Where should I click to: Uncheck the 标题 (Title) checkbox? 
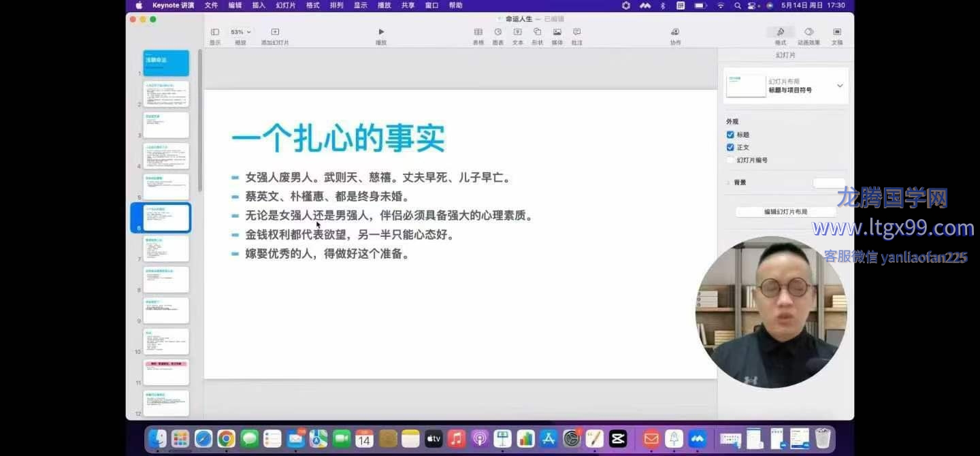click(730, 135)
